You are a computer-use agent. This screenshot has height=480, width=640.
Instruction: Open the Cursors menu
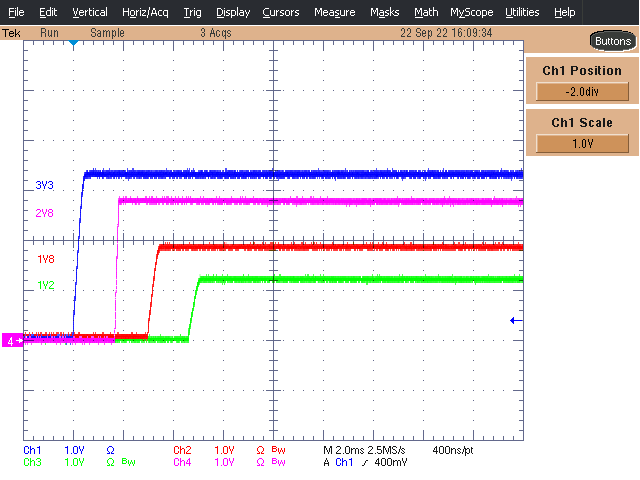(x=281, y=12)
